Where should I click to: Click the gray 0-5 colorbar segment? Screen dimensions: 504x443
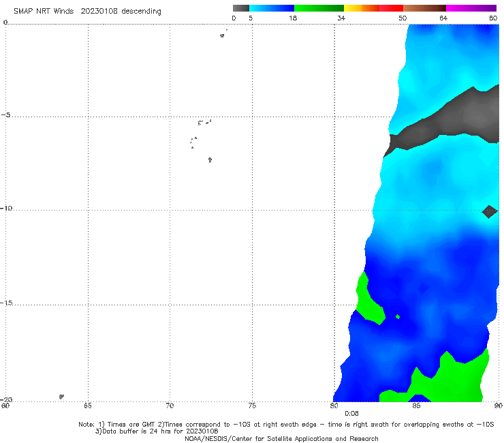click(x=241, y=8)
